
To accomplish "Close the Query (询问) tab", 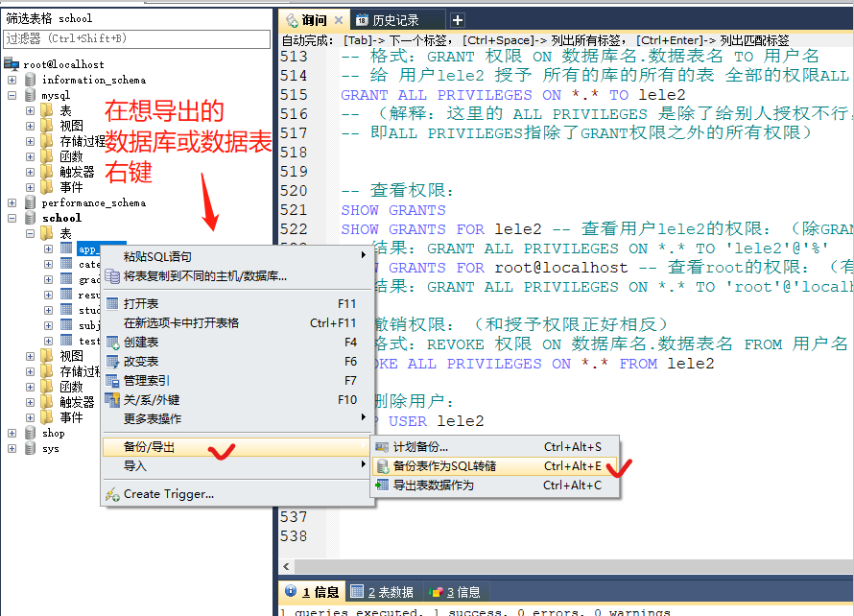I will (339, 20).
